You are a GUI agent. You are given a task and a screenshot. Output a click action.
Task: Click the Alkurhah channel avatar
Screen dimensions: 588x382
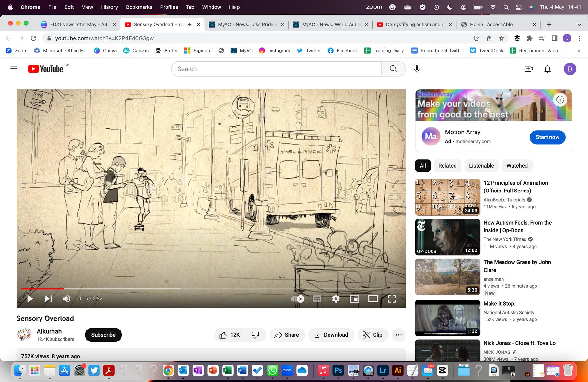click(x=24, y=335)
